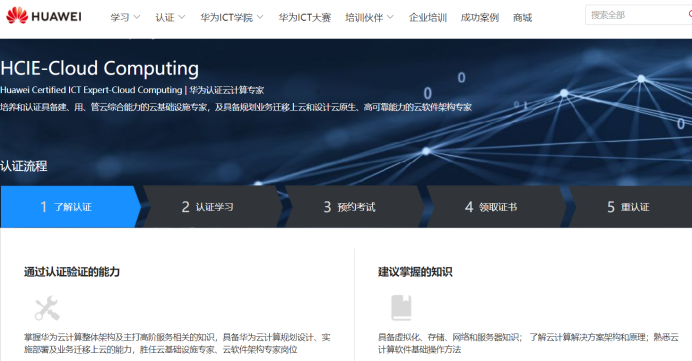The width and height of the screenshot is (692, 361).
Task: Expand the chevron beside 华为ICT学院
Action: tap(260, 17)
